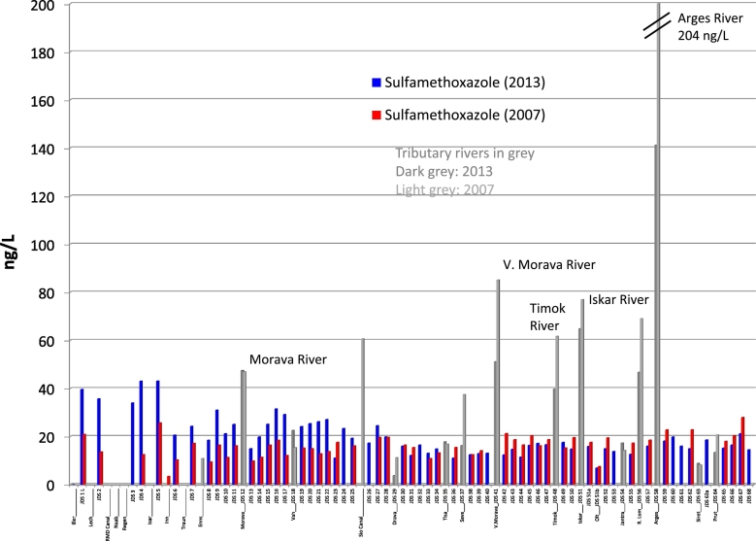Click the axis break mark on Arges bar
The height and width of the screenshot is (541, 756).
(x=659, y=31)
